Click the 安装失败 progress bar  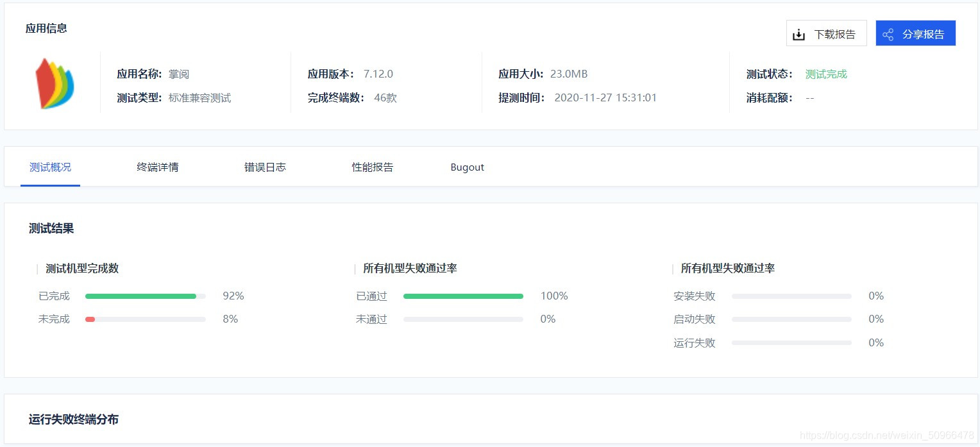791,296
